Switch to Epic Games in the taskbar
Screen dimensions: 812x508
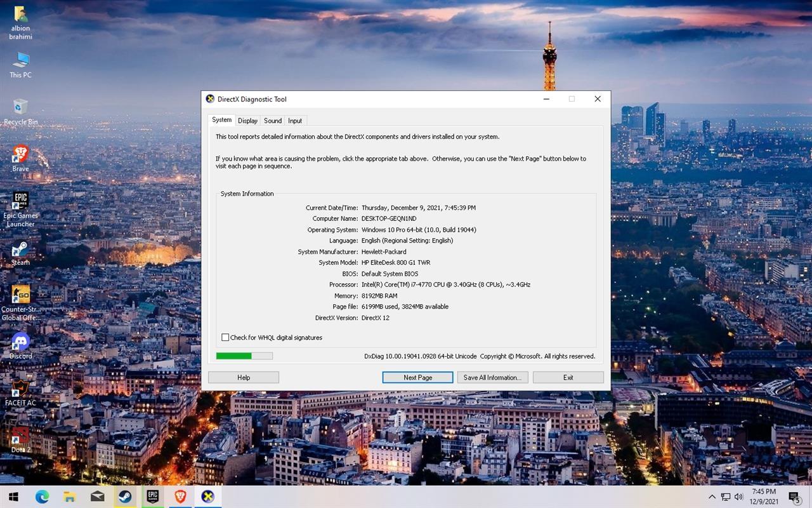point(152,497)
